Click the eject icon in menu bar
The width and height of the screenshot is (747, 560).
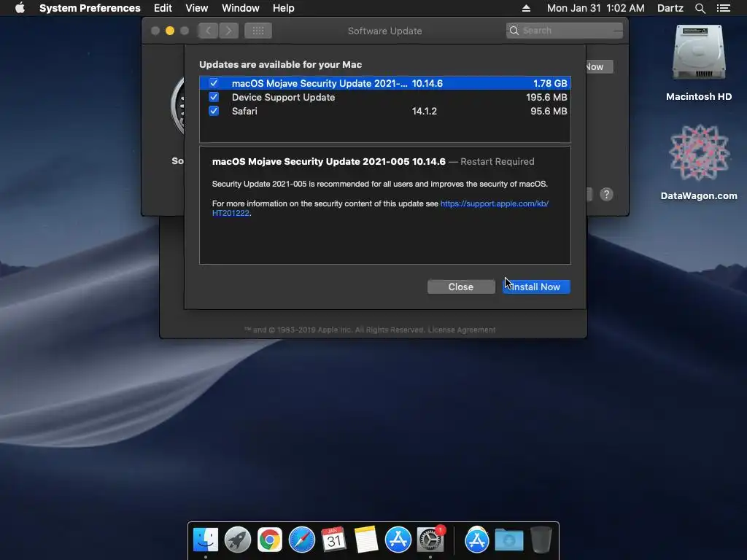(526, 8)
